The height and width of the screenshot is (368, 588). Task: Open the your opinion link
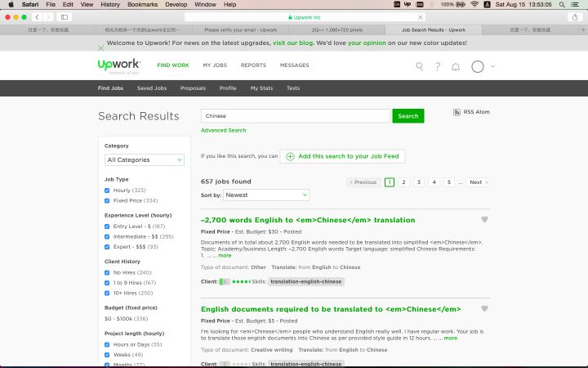(x=367, y=43)
